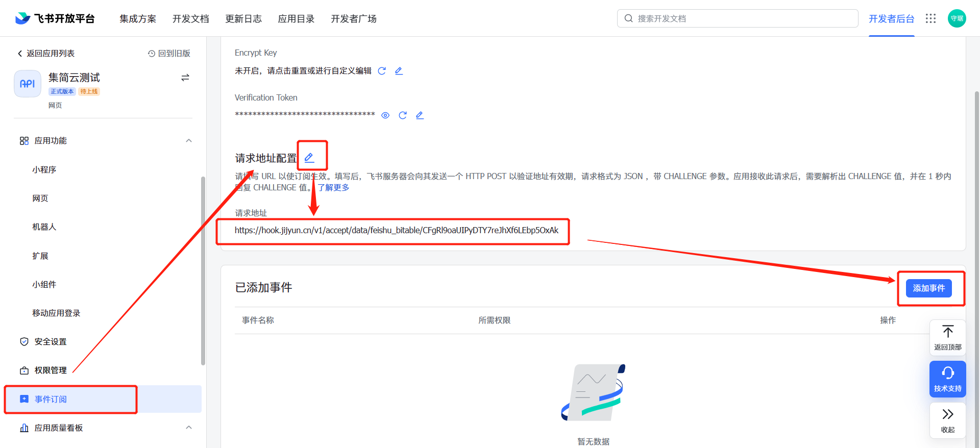This screenshot has height=448, width=980.
Task: Switch app using the swap arrows icon
Action: (x=185, y=78)
